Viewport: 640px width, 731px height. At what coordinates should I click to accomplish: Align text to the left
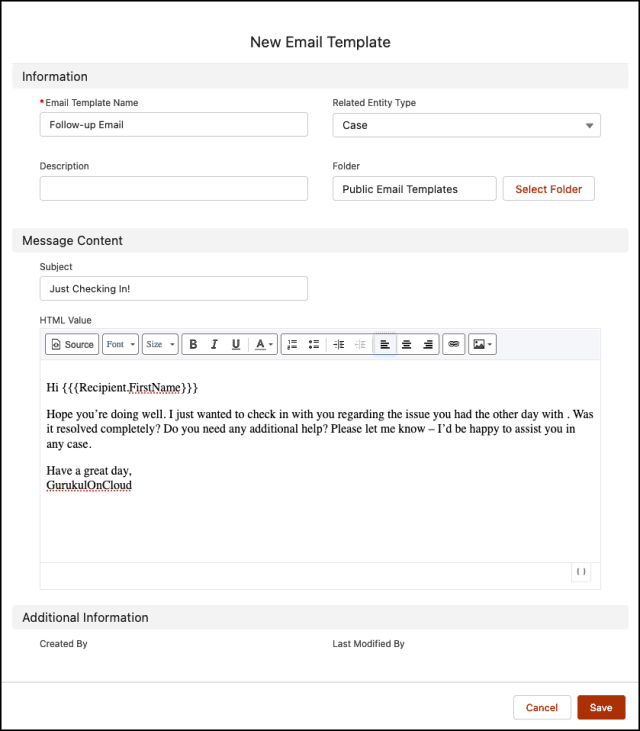click(x=385, y=344)
